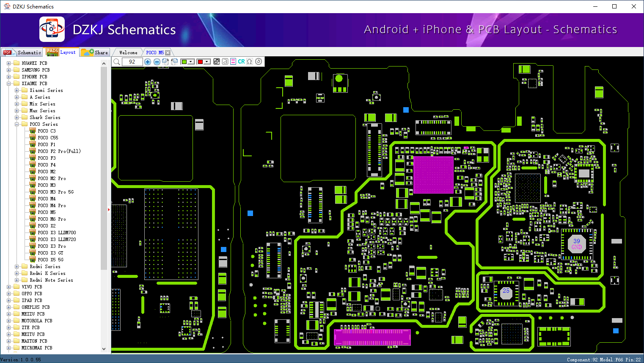
Task: Zoom out with the blue minus button
Action: (x=157, y=62)
